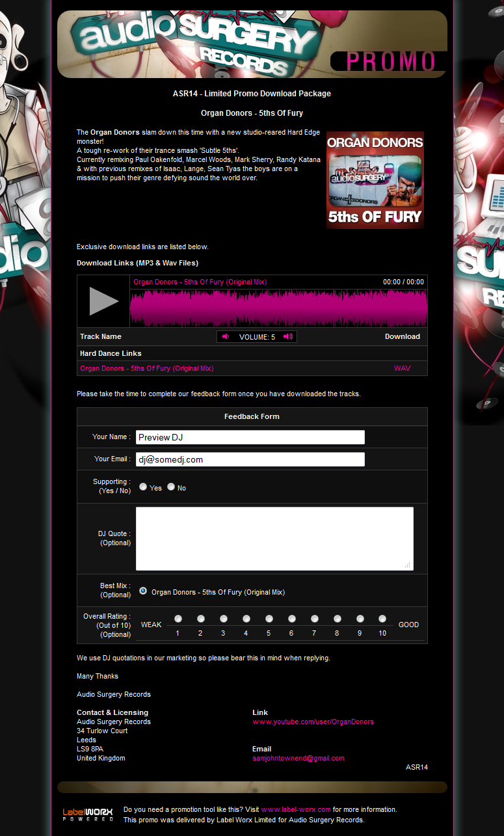Rate the track 7 out of 10
The image size is (504, 836).
coord(315,619)
